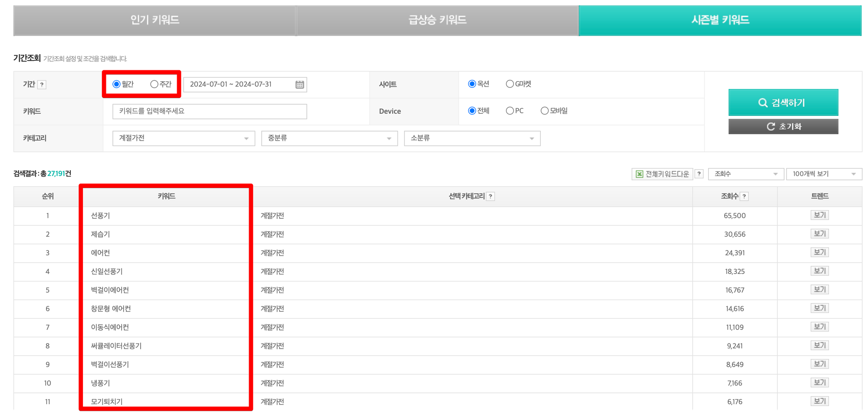This screenshot has width=868, height=412.
Task: Select 모바일 device radio button
Action: 544,111
